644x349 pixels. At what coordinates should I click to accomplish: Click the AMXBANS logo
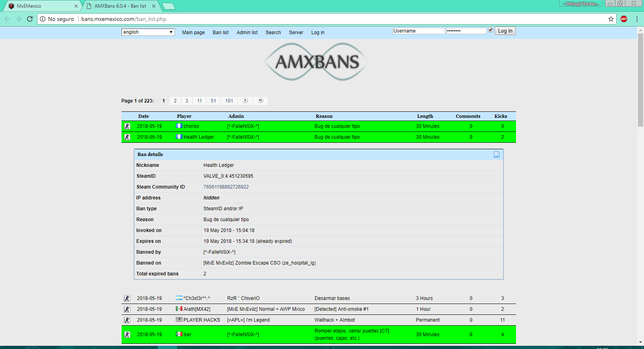[316, 62]
